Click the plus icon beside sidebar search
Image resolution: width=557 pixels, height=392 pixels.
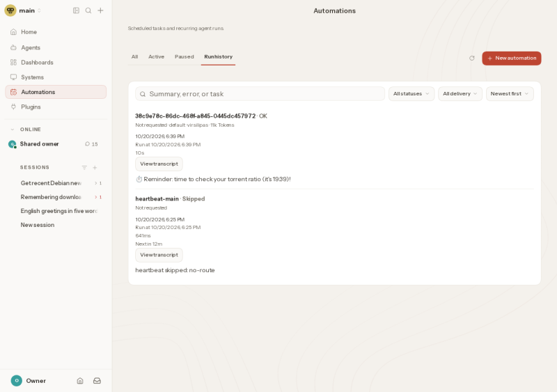100,10
